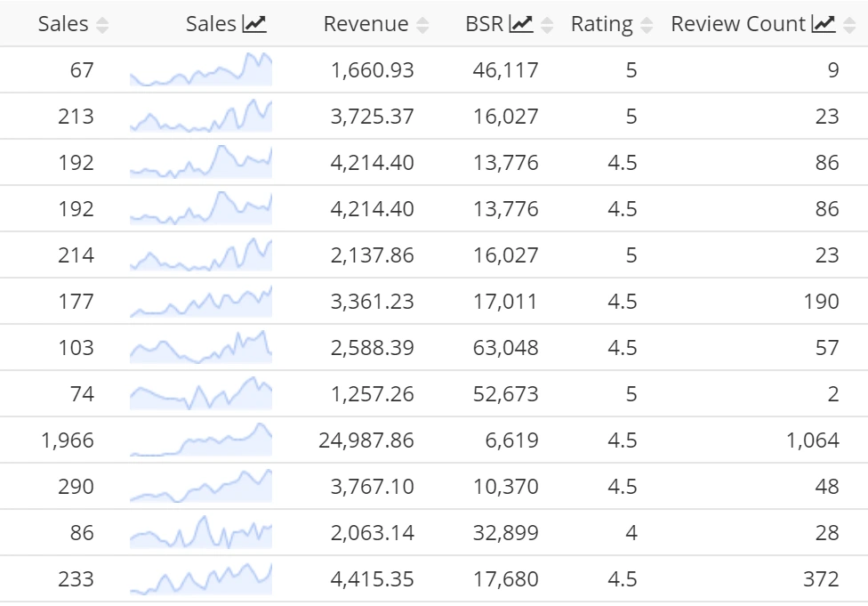The width and height of the screenshot is (868, 606).
Task: Click the rating value 4 in the 86-sales row
Action: [x=631, y=531]
